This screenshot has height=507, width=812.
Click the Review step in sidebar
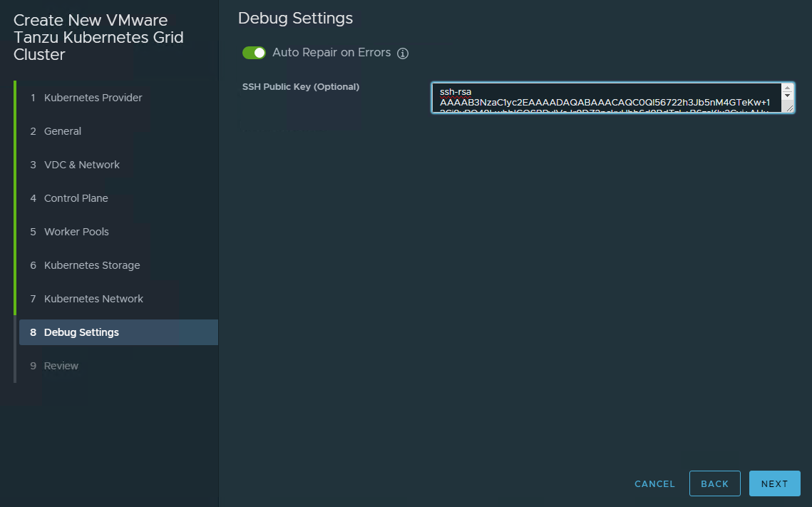(61, 366)
